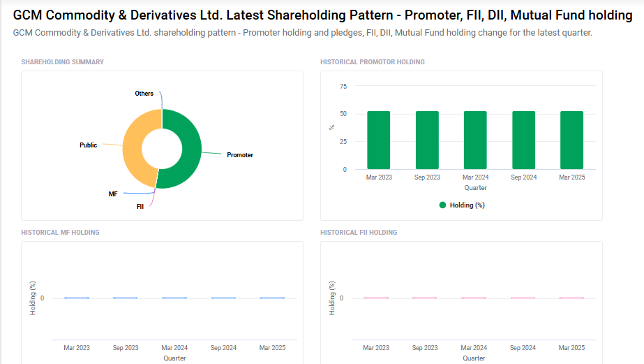The height and width of the screenshot is (364, 644).
Task: Select the Public label beside the donut chart
Action: (89, 145)
